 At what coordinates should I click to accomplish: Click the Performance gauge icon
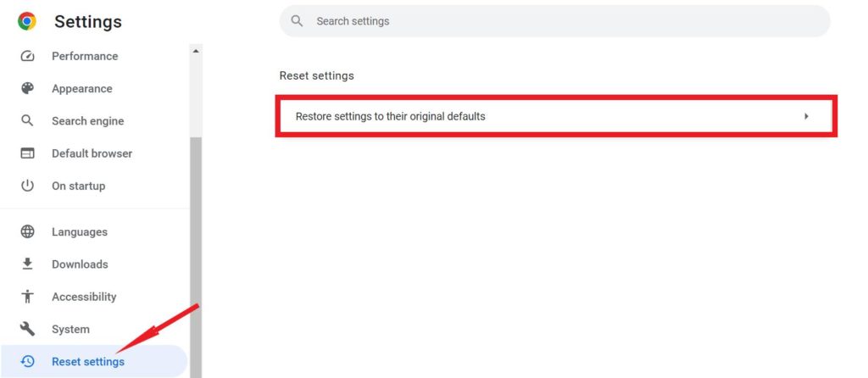(28, 57)
